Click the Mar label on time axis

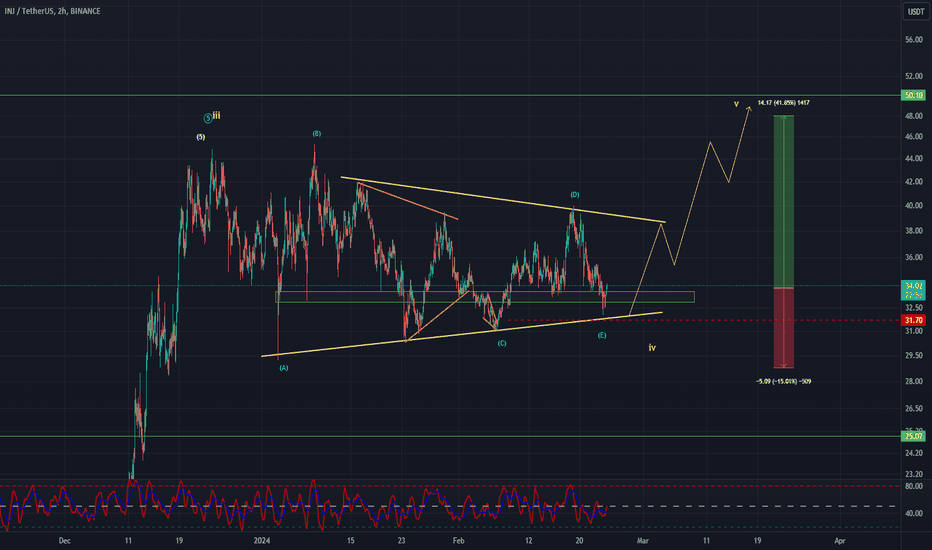tap(643, 540)
